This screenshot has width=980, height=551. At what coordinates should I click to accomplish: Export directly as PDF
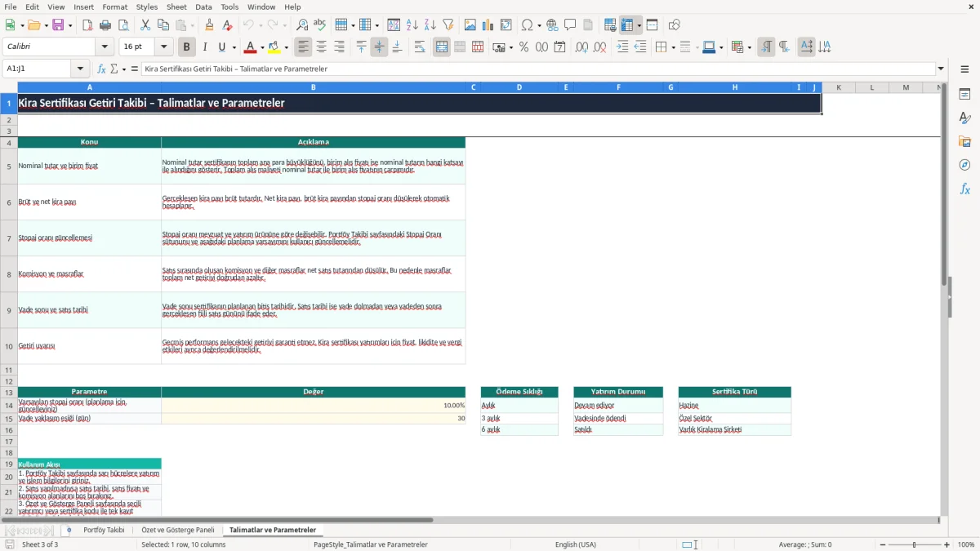click(87, 25)
